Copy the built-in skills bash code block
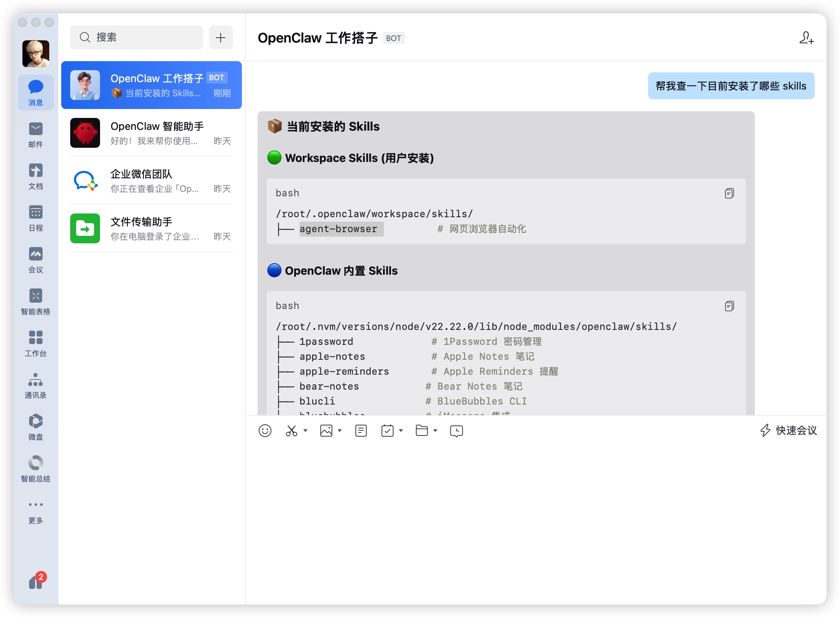This screenshot has width=840, height=618. click(729, 306)
